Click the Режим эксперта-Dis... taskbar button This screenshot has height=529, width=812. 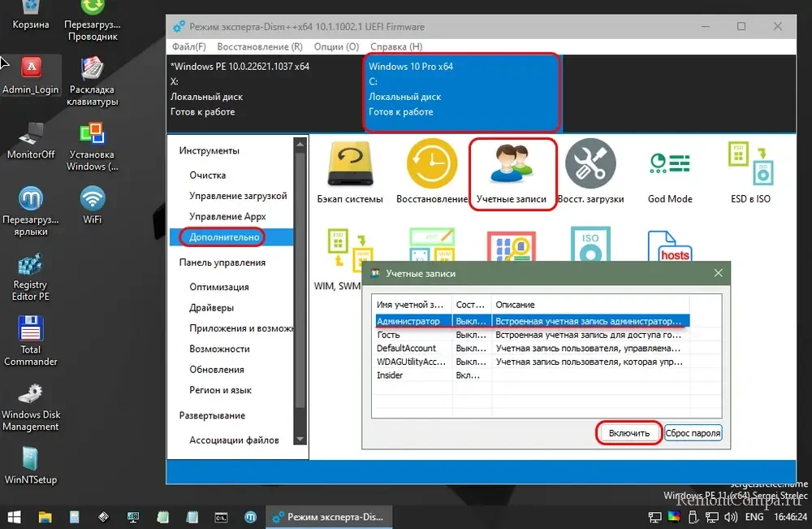[x=330, y=517]
